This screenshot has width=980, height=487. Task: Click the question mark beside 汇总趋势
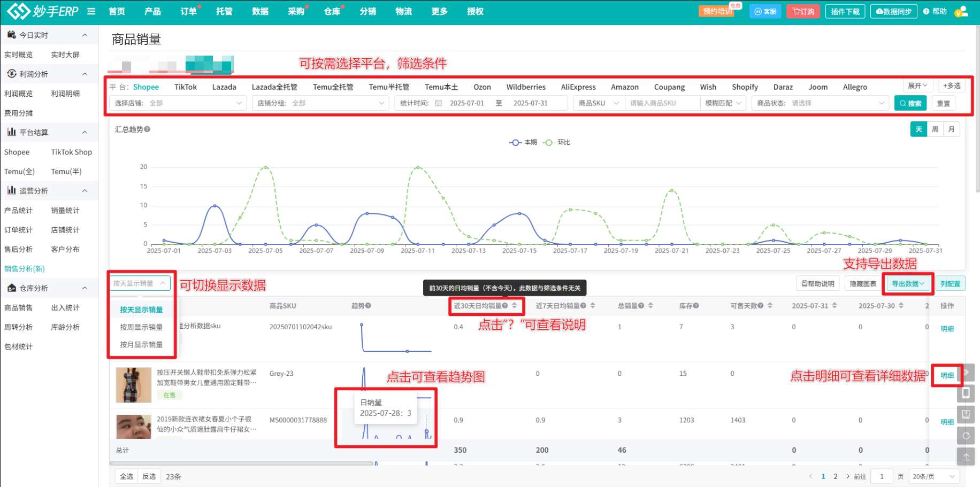147,129
